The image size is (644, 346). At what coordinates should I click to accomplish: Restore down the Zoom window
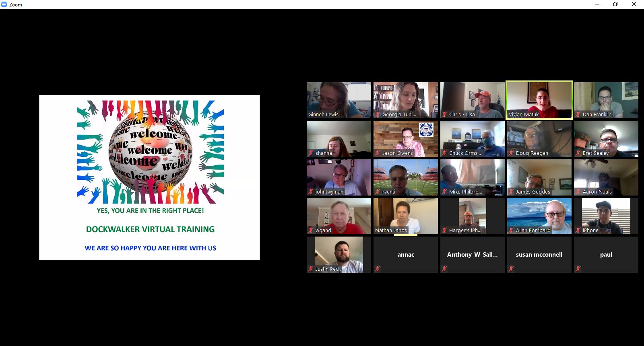point(615,4)
